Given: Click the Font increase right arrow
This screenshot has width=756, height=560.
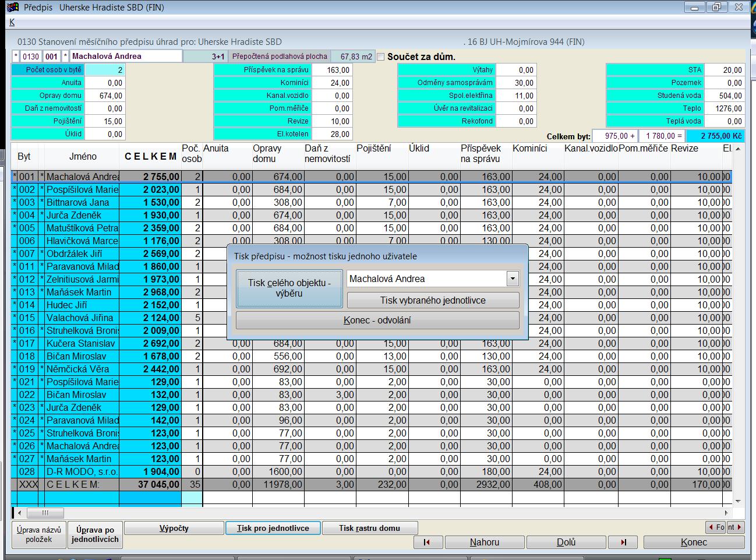Looking at the screenshot, I should pos(739,527).
